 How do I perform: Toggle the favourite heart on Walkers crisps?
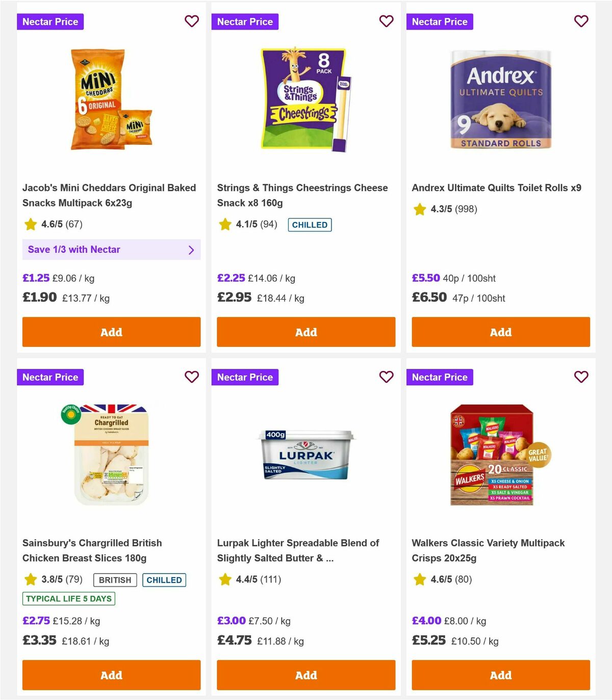581,377
